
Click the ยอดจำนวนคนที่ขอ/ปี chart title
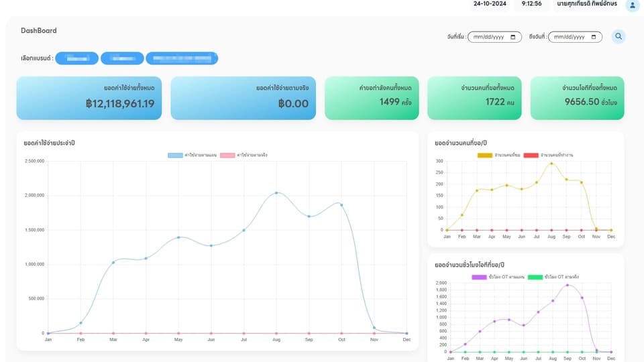coord(461,143)
